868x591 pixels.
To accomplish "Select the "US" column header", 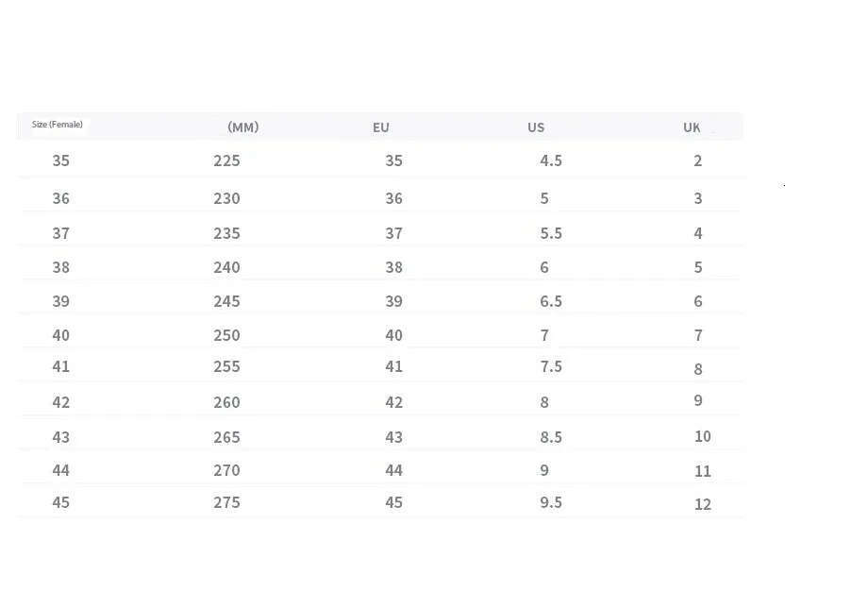I will pos(536,127).
